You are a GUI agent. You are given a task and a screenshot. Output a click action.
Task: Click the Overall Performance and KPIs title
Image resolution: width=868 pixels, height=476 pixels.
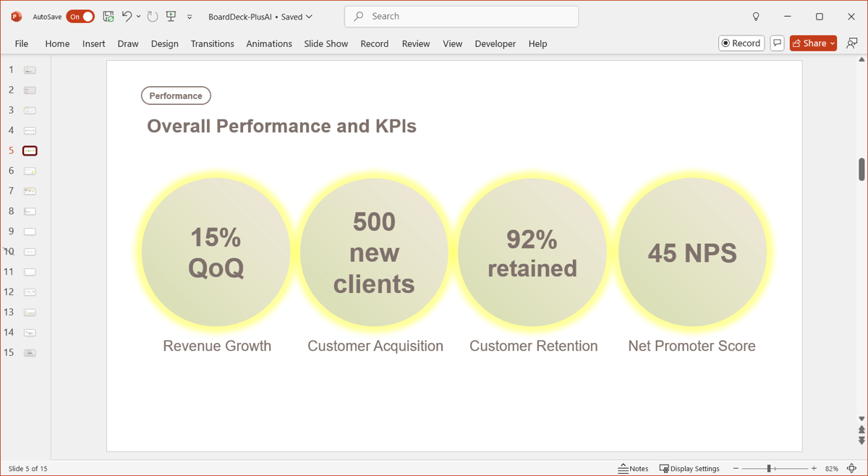[281, 126]
